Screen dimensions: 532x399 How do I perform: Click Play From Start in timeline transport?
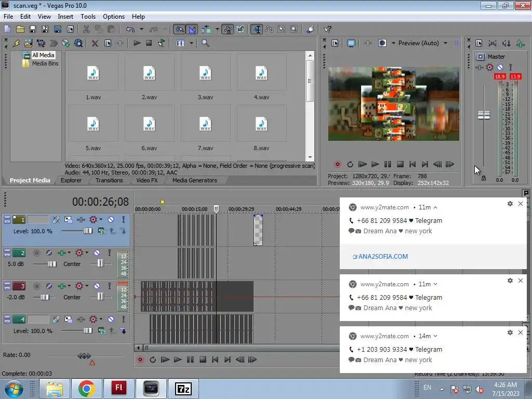165,360
